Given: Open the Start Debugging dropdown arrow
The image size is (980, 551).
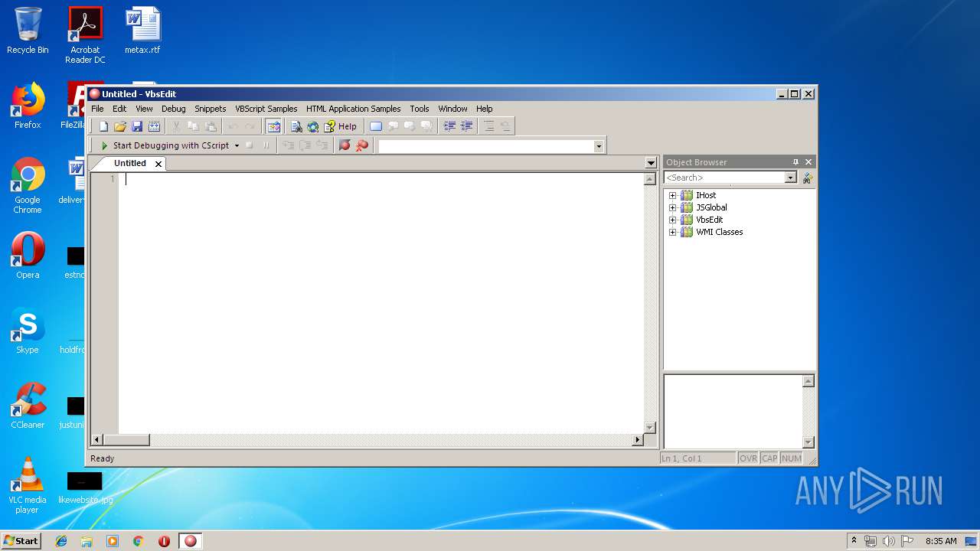Looking at the screenshot, I should point(237,145).
